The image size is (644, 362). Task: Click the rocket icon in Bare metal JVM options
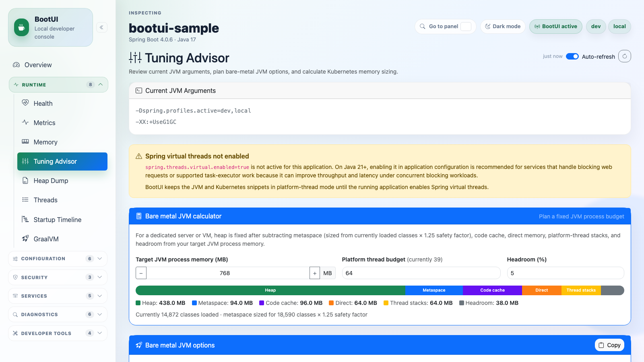coord(139,345)
